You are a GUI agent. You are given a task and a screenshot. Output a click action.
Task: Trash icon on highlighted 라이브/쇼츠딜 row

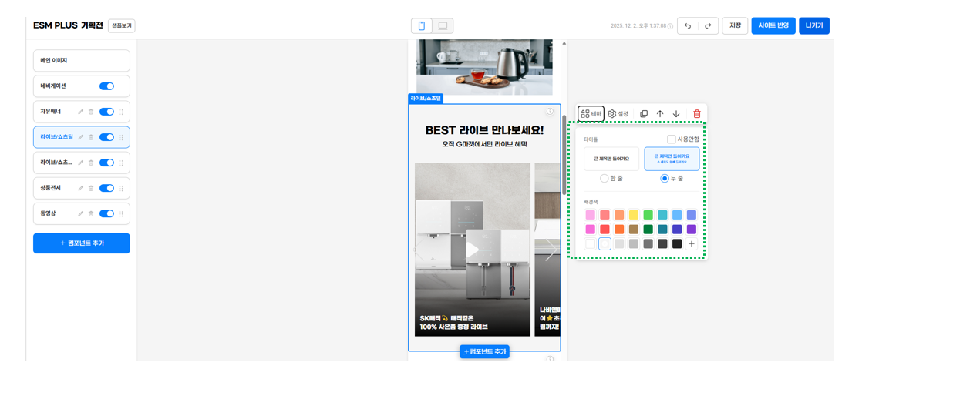pos(91,137)
